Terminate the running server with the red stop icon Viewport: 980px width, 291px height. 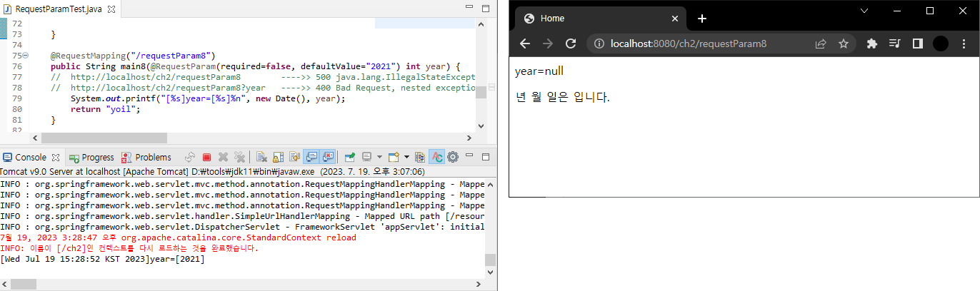pyautogui.click(x=206, y=157)
